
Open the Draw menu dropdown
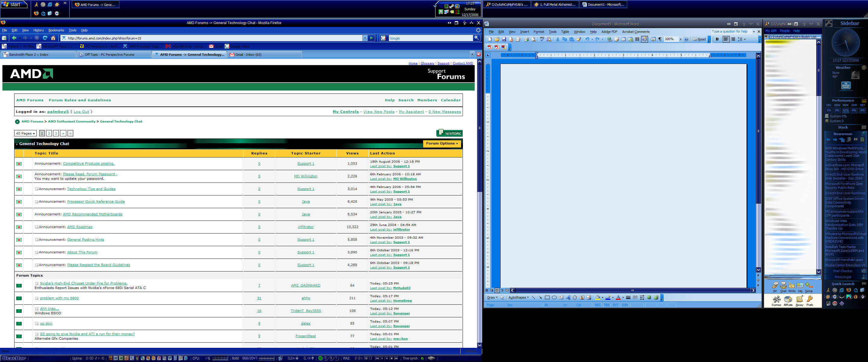[x=492, y=297]
